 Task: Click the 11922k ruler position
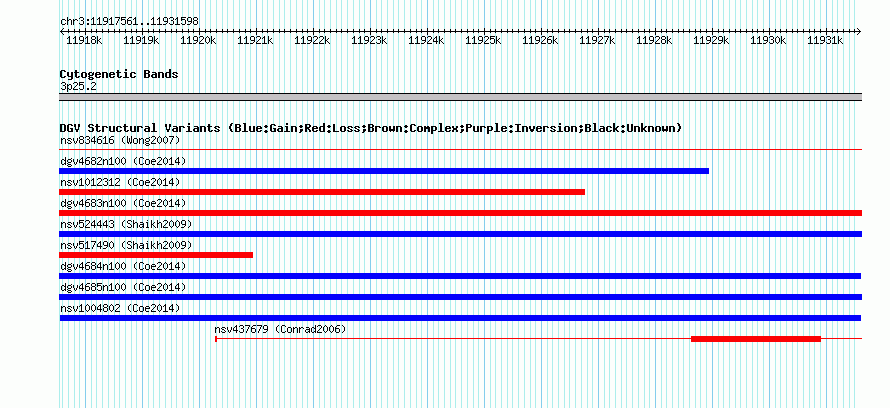(312, 40)
